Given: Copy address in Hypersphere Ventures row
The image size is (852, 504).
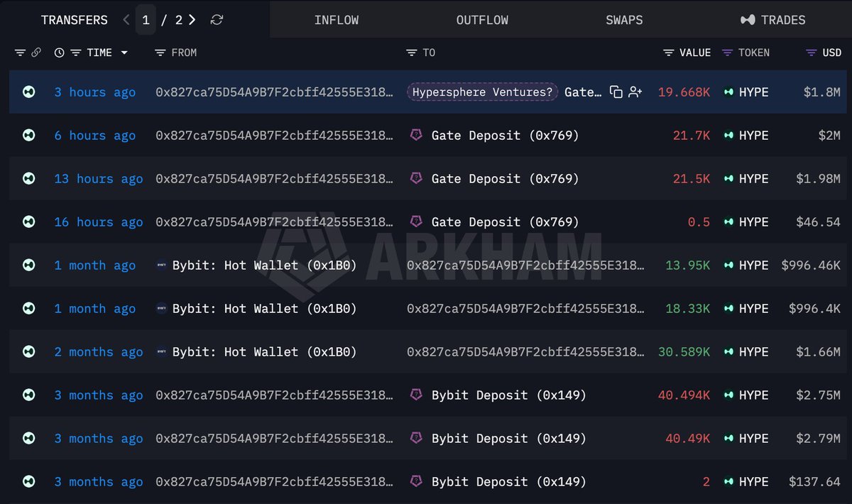Looking at the screenshot, I should click(616, 92).
